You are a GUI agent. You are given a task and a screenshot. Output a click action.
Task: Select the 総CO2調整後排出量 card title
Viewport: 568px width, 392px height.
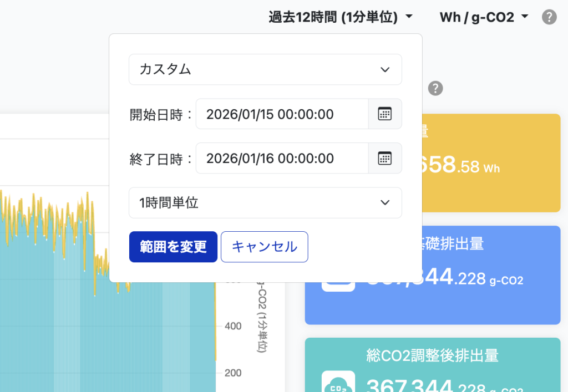click(x=432, y=355)
